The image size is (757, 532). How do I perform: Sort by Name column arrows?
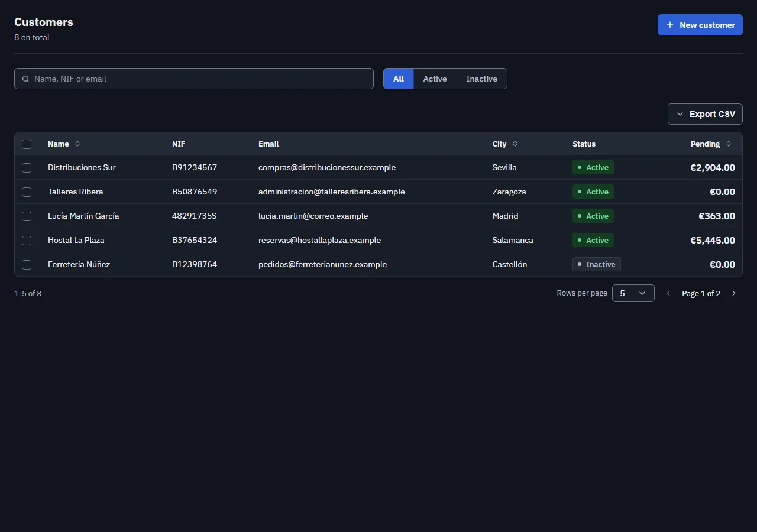(x=77, y=144)
